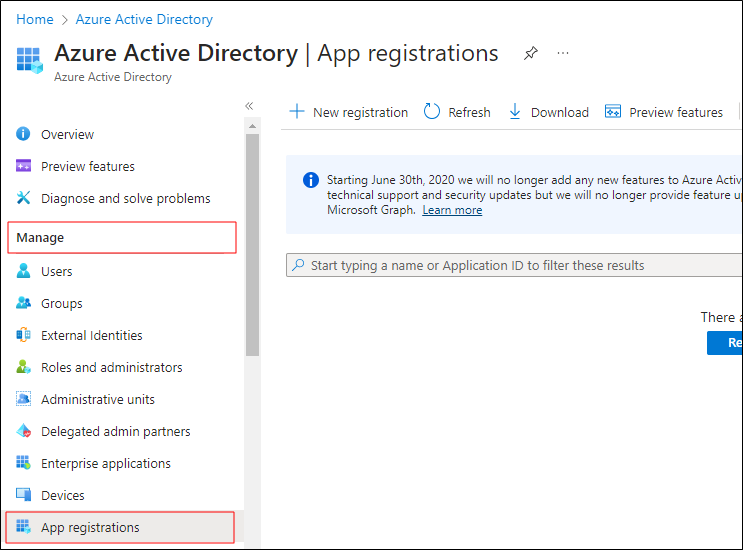Screen dimensions: 743x550
Task: Click the External Identities icon
Action: coord(23,335)
